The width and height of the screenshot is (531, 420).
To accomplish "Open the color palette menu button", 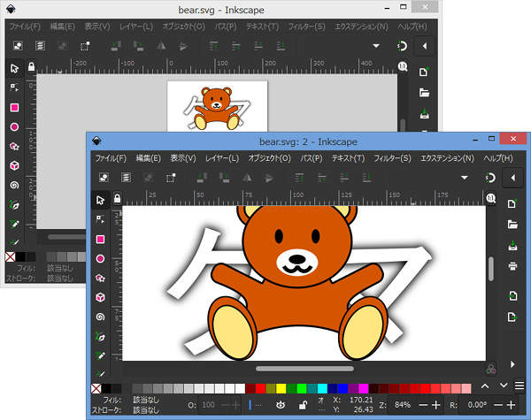I will click(519, 386).
